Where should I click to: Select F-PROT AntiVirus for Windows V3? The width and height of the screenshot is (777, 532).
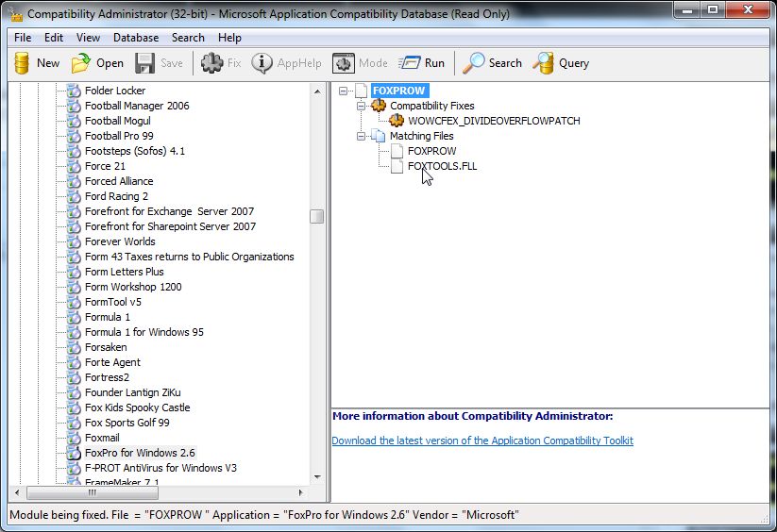(160, 468)
